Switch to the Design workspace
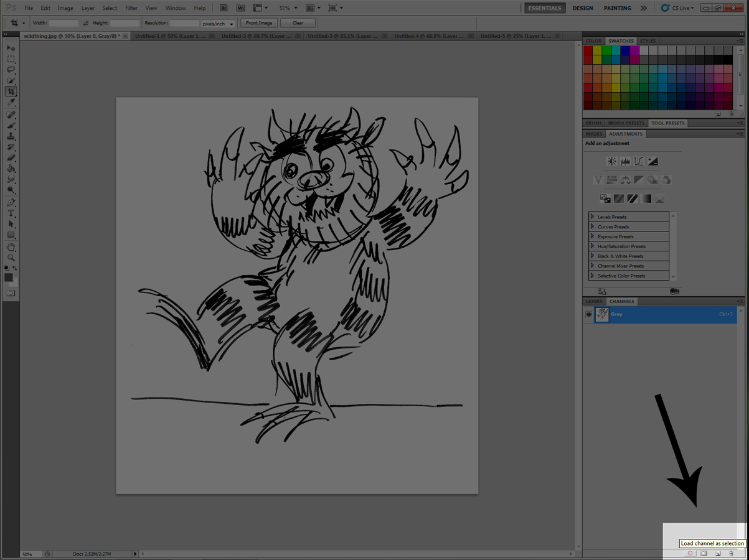This screenshot has width=749, height=560. [x=583, y=8]
